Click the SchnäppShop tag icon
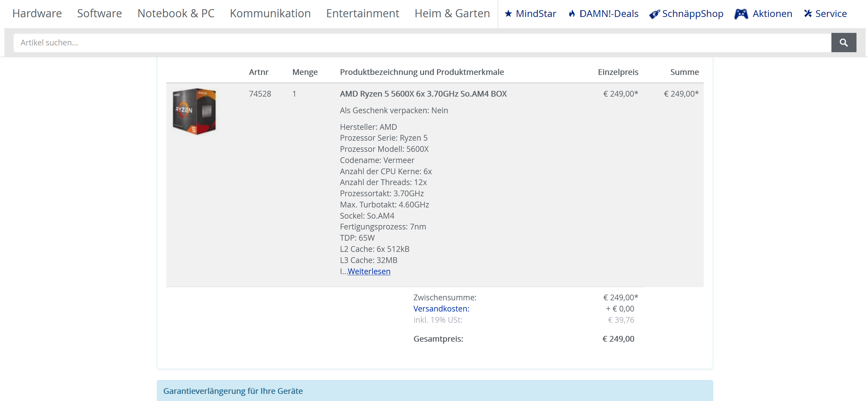This screenshot has width=868, height=401. pos(654,14)
